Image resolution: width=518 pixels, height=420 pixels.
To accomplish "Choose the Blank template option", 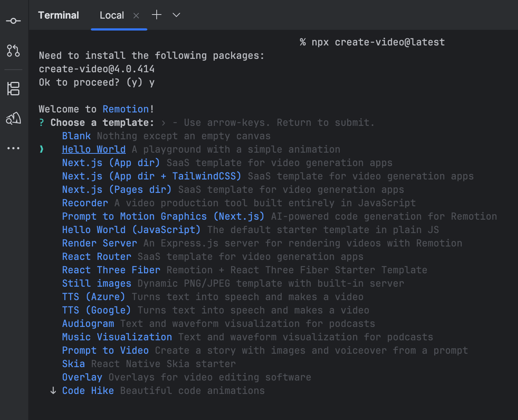I will [x=76, y=136].
